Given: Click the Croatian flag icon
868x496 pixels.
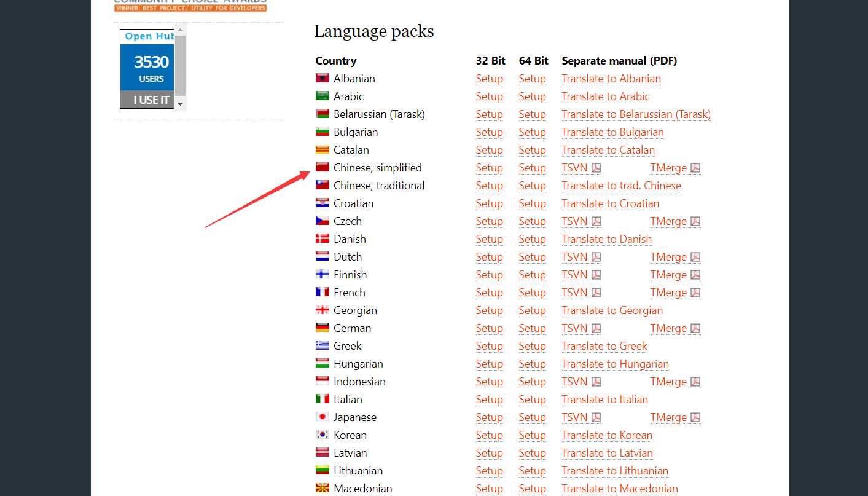Looking at the screenshot, I should pyautogui.click(x=323, y=203).
